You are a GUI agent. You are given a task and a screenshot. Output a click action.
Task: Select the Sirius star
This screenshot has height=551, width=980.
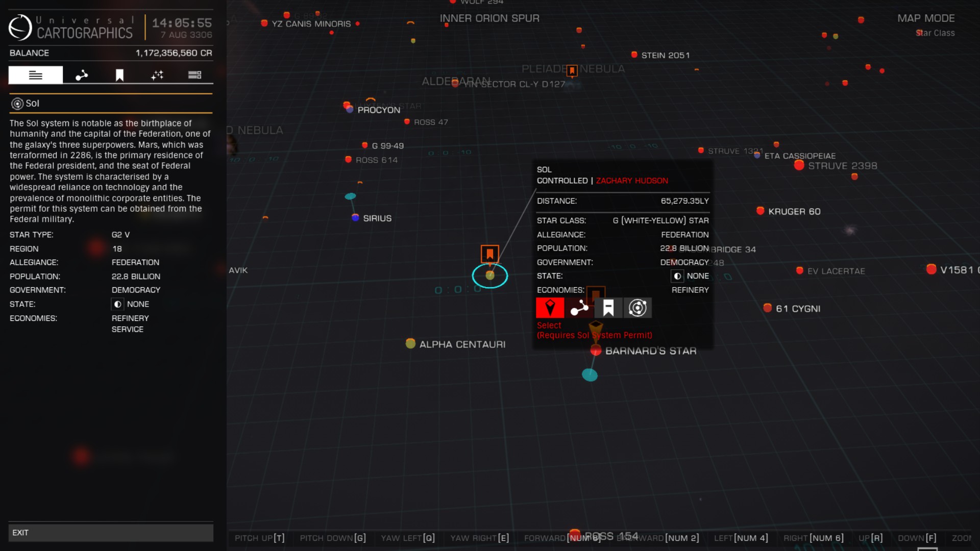point(355,218)
